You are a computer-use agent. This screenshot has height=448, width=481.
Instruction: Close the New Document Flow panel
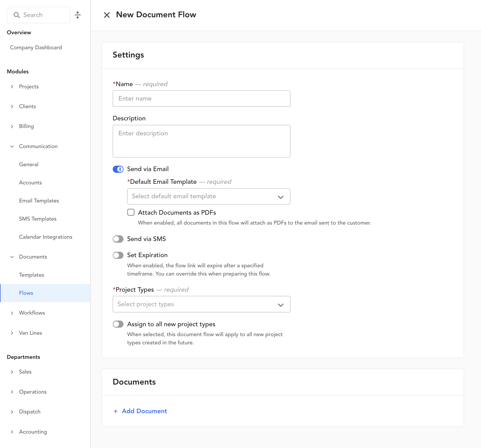(107, 15)
